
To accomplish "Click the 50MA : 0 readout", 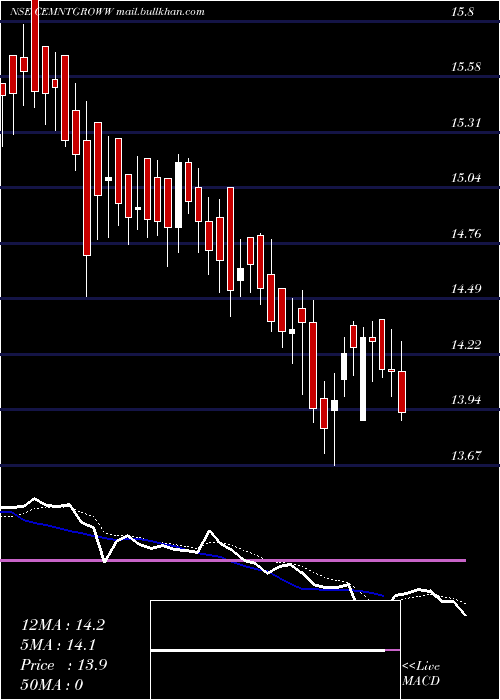I will coord(52,684).
